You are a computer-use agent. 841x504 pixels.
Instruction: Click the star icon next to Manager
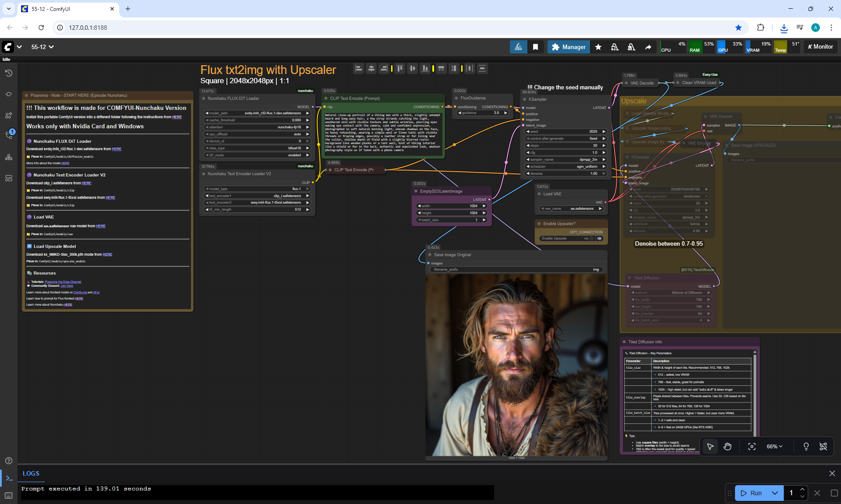(x=598, y=47)
